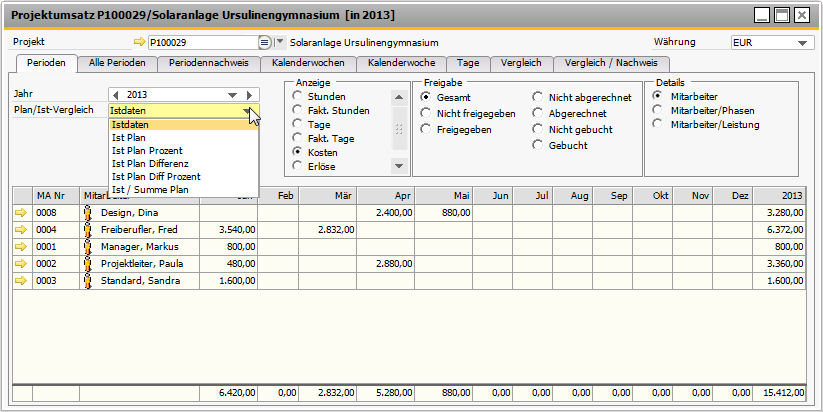Select Ist Plan Prozent from dropdown list
This screenshot has height=412, width=823.
click(x=145, y=150)
